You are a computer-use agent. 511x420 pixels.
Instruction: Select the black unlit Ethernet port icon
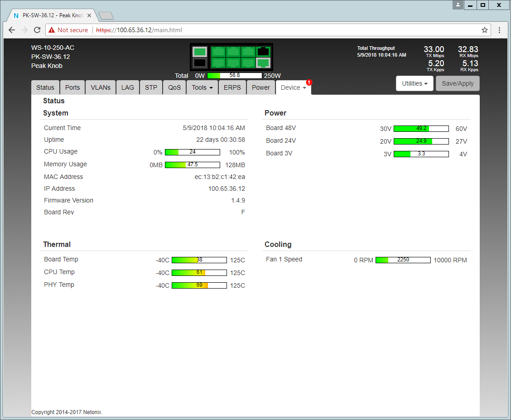tap(263, 52)
